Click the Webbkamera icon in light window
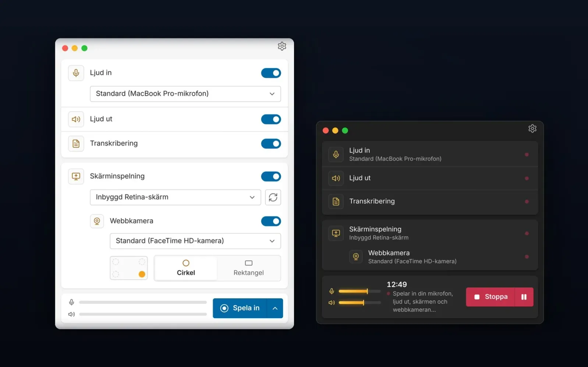 97,221
